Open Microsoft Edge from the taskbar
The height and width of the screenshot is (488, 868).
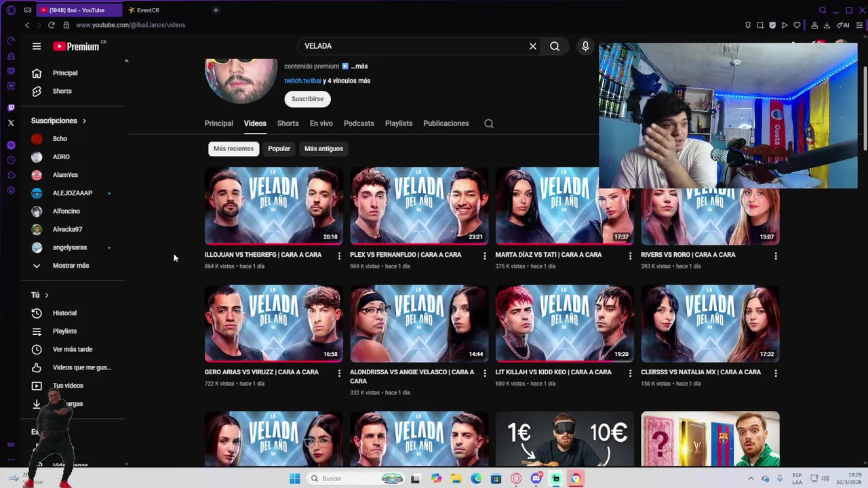(x=476, y=479)
